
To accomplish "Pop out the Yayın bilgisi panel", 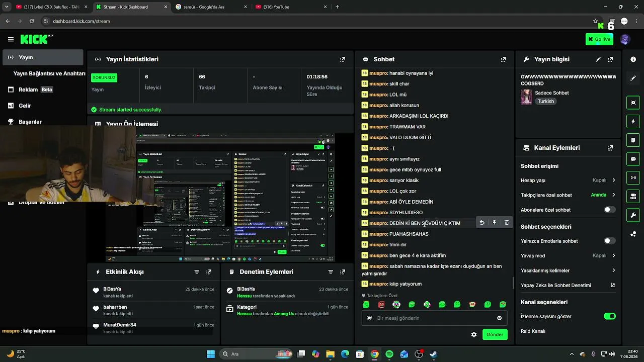I will 610,59.
